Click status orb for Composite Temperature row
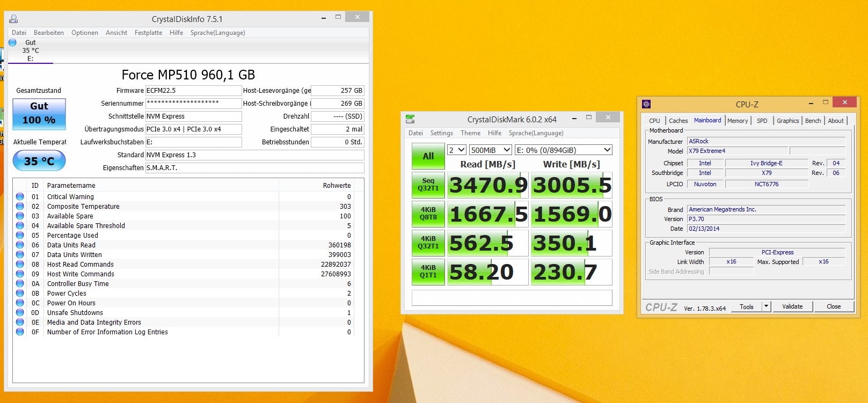 pyautogui.click(x=20, y=206)
